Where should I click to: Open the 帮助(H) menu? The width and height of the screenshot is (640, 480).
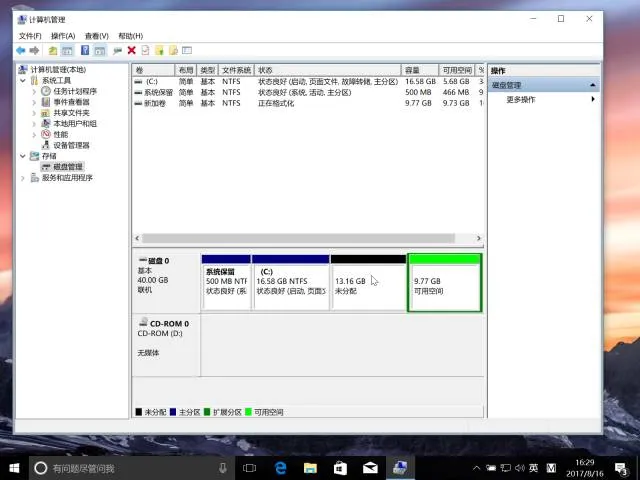pos(130,36)
